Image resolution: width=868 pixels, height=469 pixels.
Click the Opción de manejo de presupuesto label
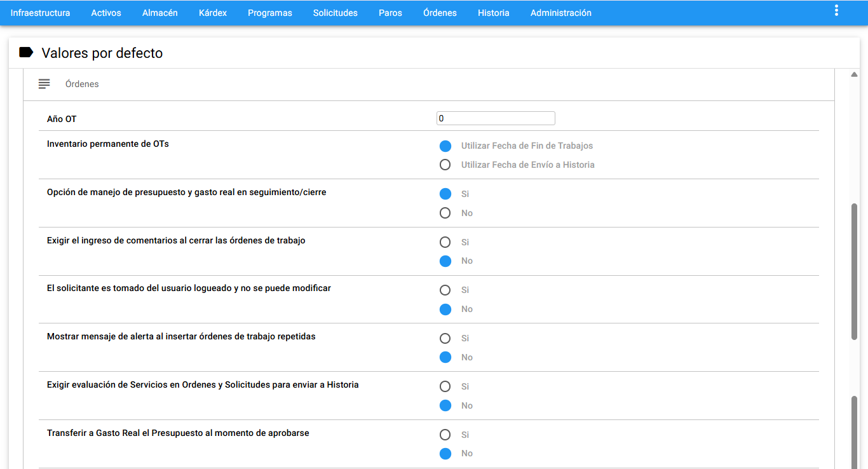[187, 193]
